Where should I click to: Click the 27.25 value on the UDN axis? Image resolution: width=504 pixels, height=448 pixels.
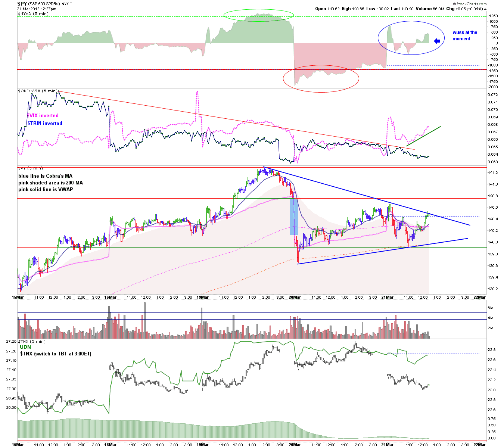(x=11, y=342)
